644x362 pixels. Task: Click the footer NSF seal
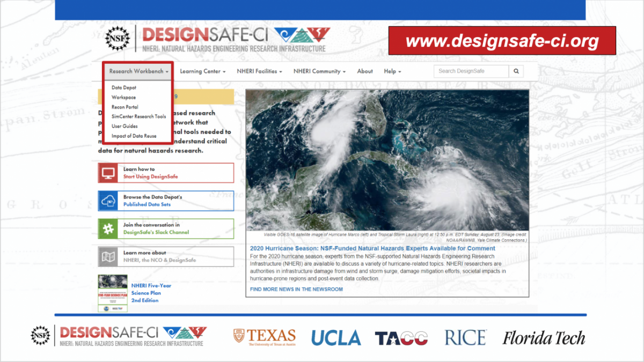40,336
